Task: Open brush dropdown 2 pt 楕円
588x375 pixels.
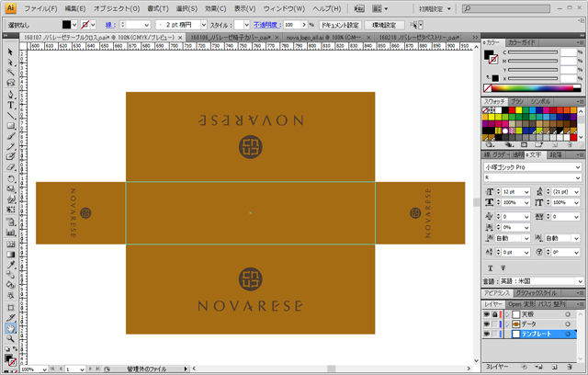Action: coord(204,25)
